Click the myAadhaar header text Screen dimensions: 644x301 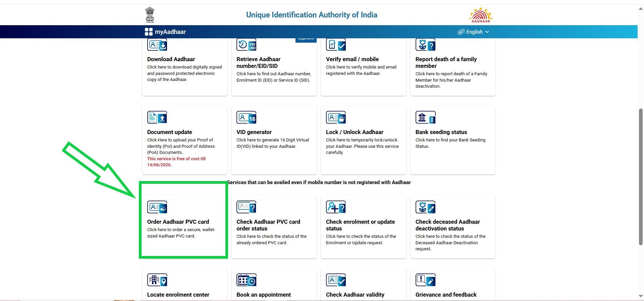[x=170, y=32]
